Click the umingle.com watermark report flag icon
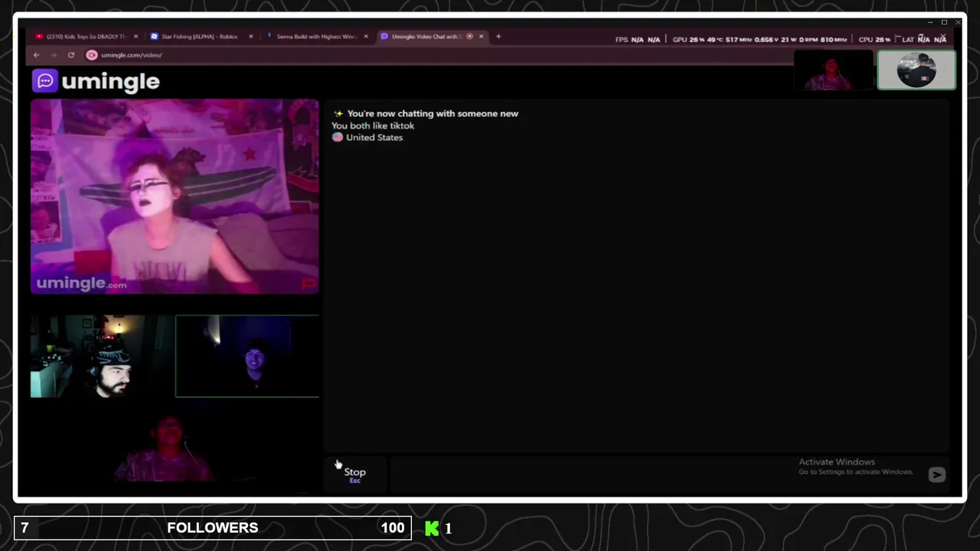980x551 pixels. point(309,284)
